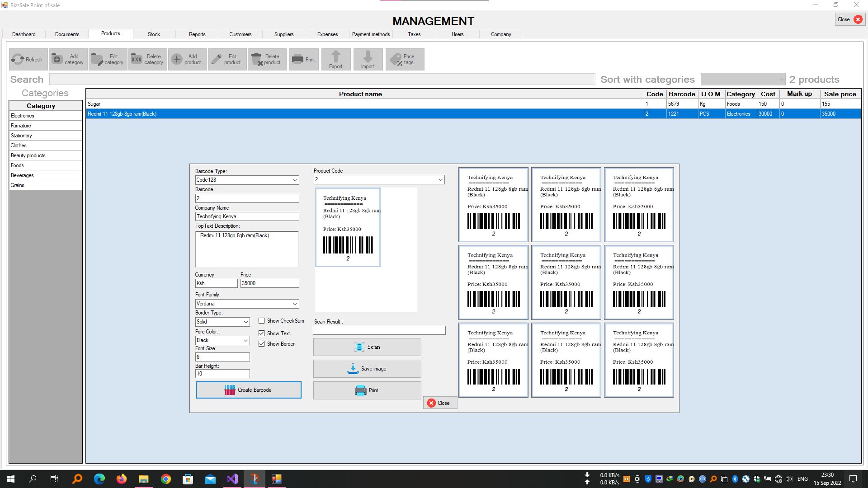This screenshot has height=488, width=868.
Task: Enable the Show CheckSum checkbox
Action: [261, 321]
